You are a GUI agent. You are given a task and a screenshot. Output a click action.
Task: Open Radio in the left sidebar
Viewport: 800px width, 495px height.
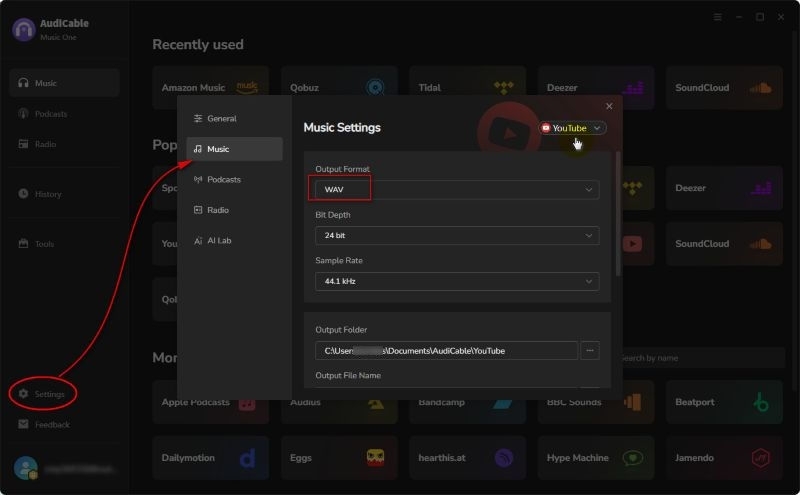click(x=64, y=144)
